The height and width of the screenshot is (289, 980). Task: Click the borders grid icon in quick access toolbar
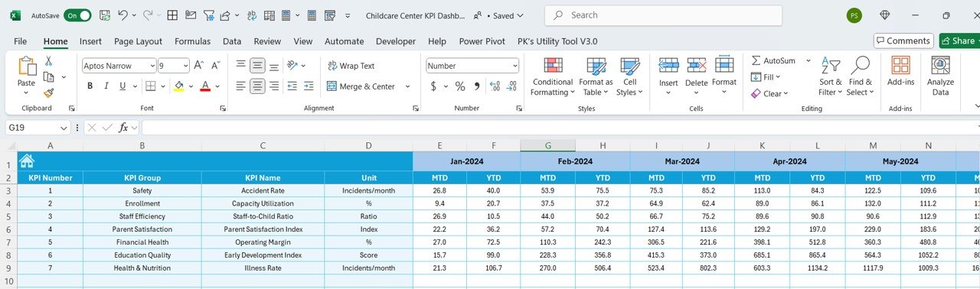click(x=173, y=15)
